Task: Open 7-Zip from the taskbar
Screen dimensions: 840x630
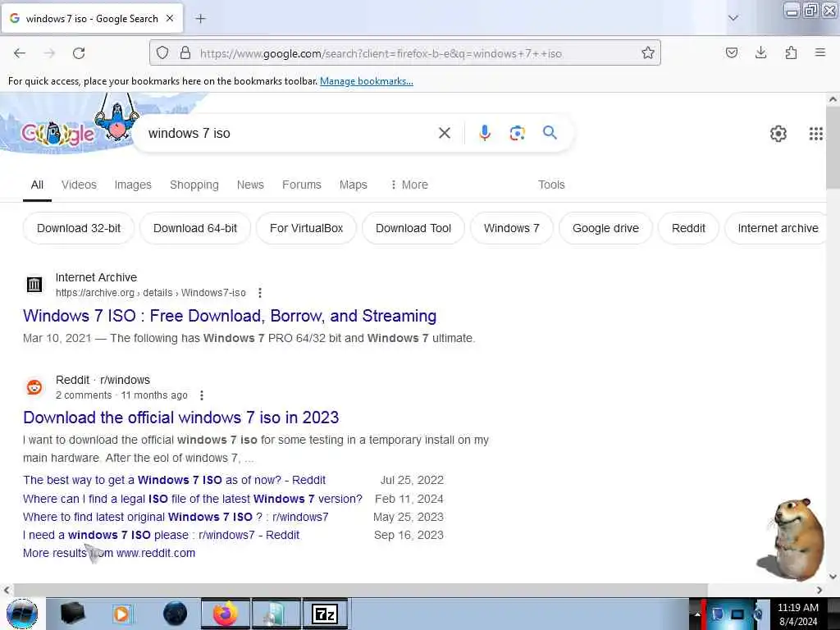Action: 325,614
